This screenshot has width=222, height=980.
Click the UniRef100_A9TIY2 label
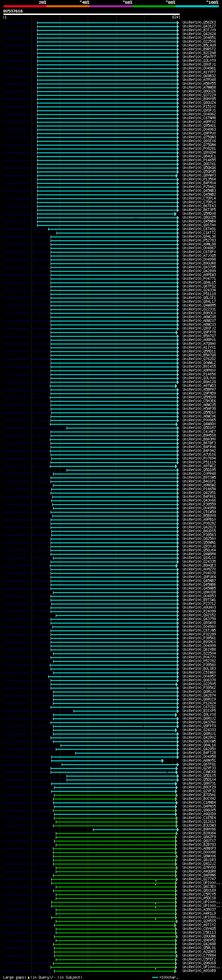tap(199, 925)
